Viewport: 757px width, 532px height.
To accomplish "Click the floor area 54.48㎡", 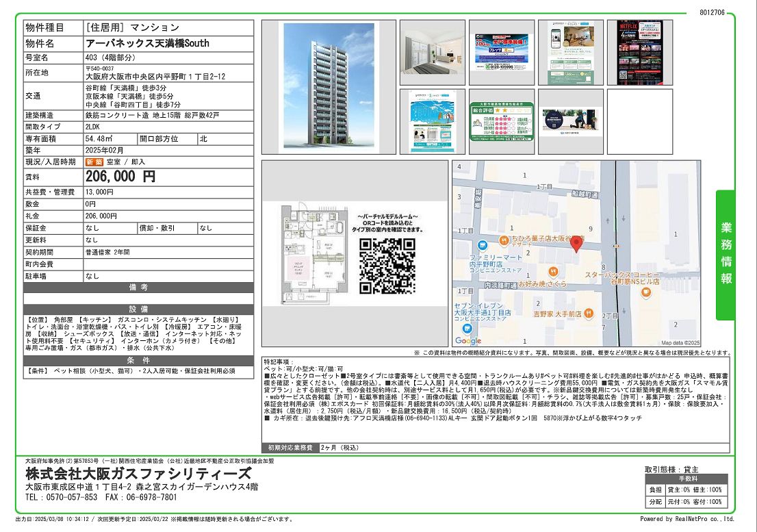I will click(99, 138).
